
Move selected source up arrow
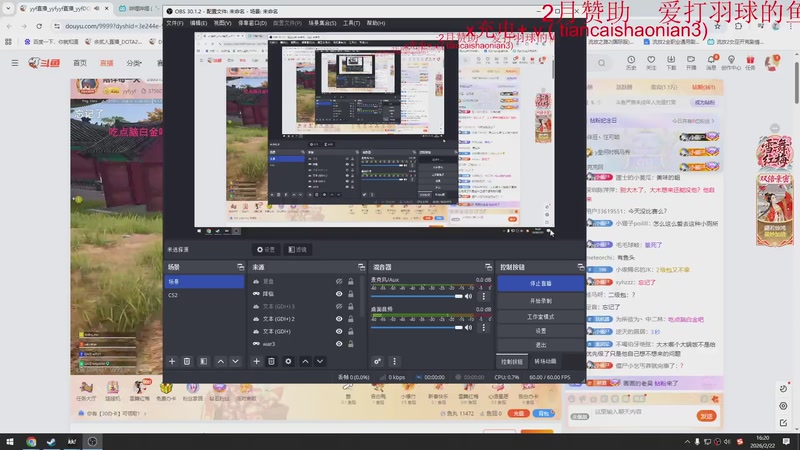click(305, 361)
